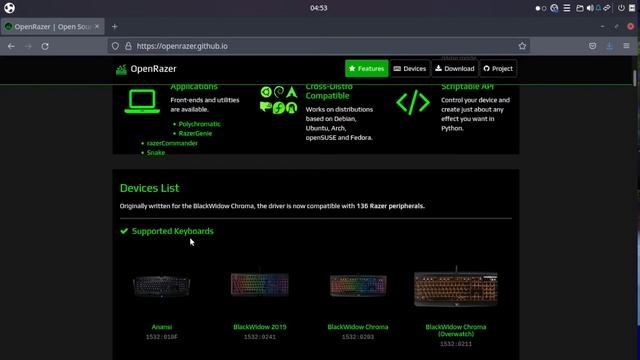Open the notifications bell in the panel
Viewport: 640px width, 360px height.
point(598,8)
